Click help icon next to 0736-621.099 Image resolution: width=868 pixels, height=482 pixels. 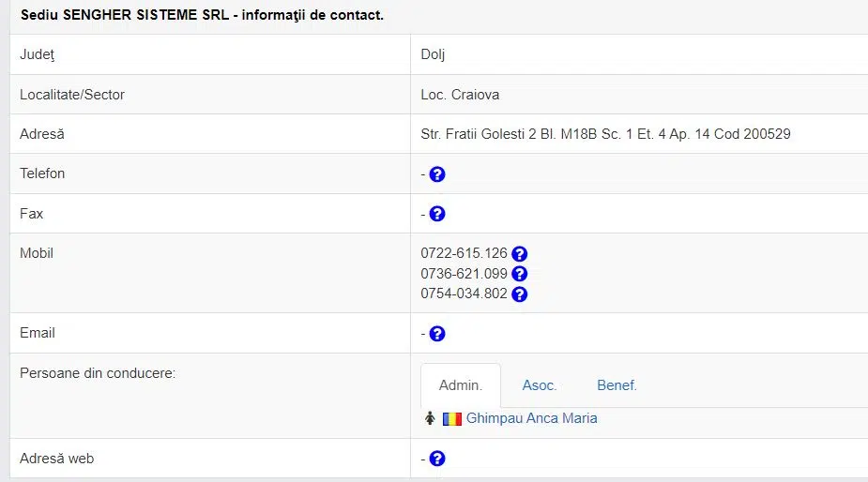coord(519,274)
